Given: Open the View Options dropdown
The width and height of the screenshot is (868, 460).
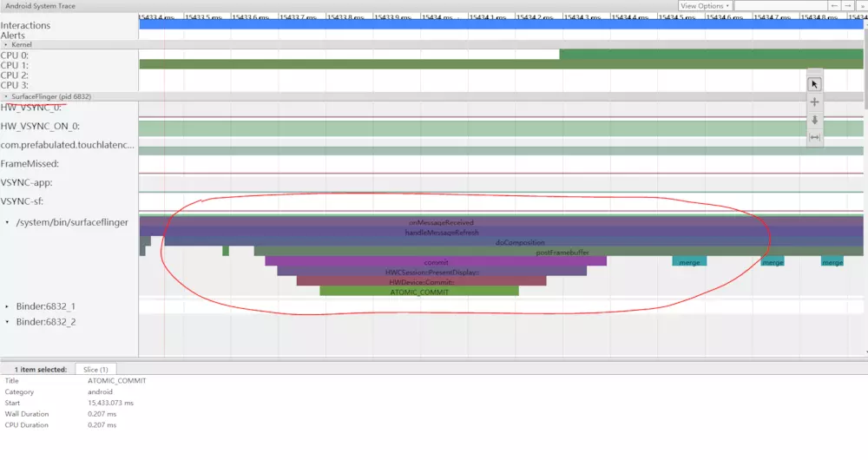Looking at the screenshot, I should tap(705, 5).
